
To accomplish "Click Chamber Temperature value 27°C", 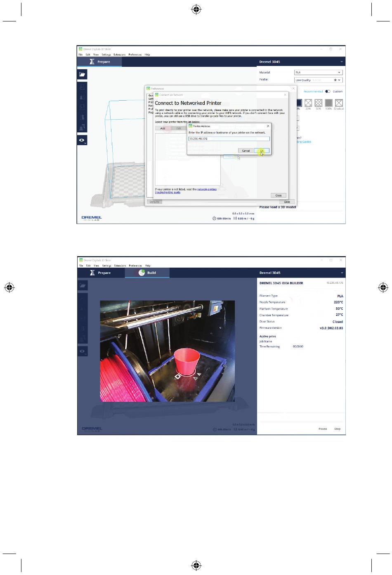I will [339, 315].
